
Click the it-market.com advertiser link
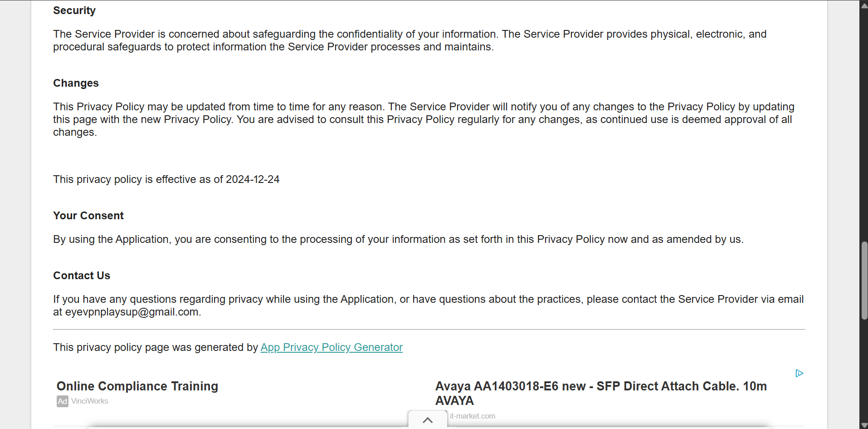472,416
